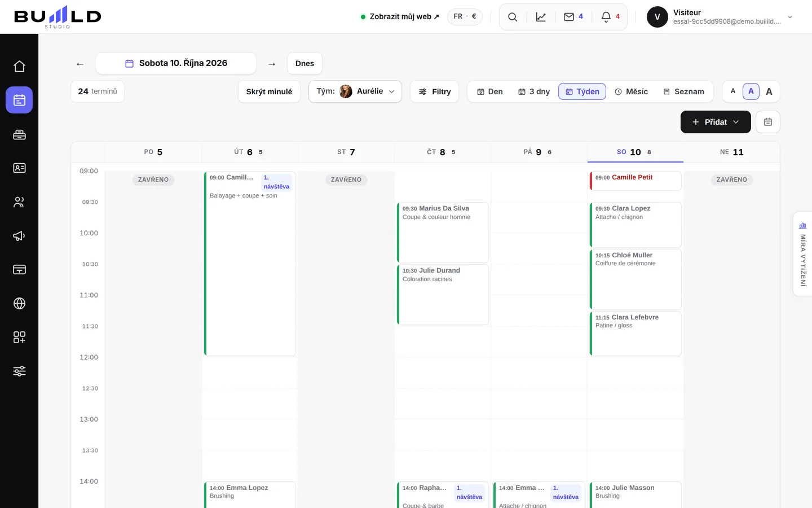Open the search magnifier icon
The image size is (812, 508).
click(x=513, y=17)
